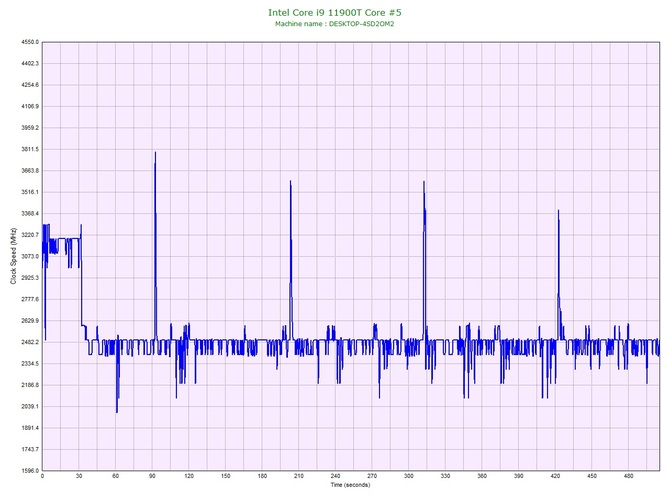Click the 450 tick label on the time axis

click(592, 476)
